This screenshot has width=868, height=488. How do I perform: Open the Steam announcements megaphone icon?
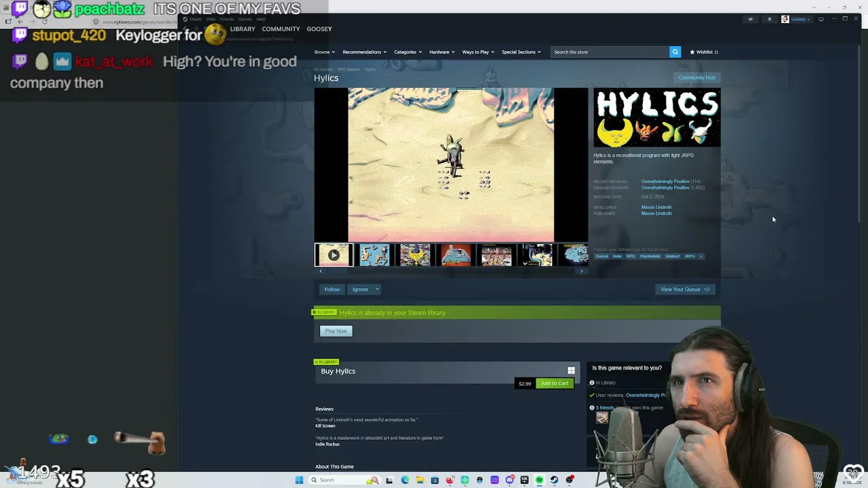pyautogui.click(x=751, y=19)
